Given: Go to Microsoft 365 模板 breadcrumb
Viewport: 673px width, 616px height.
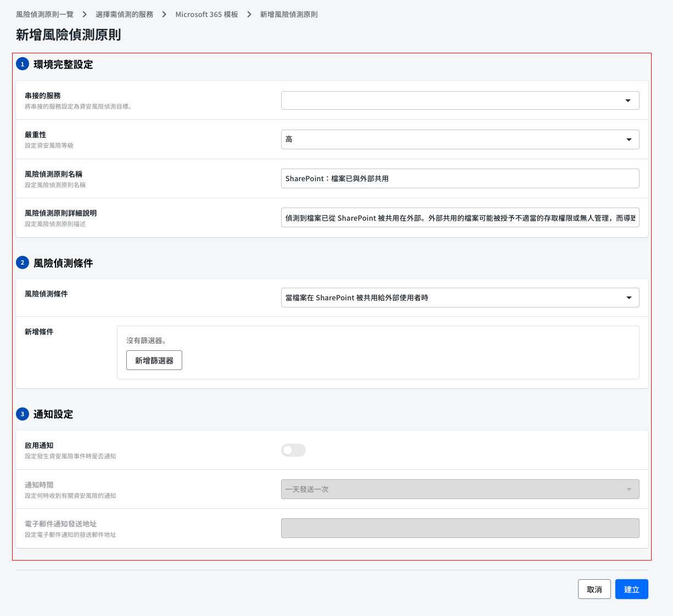Looking at the screenshot, I should 207,14.
